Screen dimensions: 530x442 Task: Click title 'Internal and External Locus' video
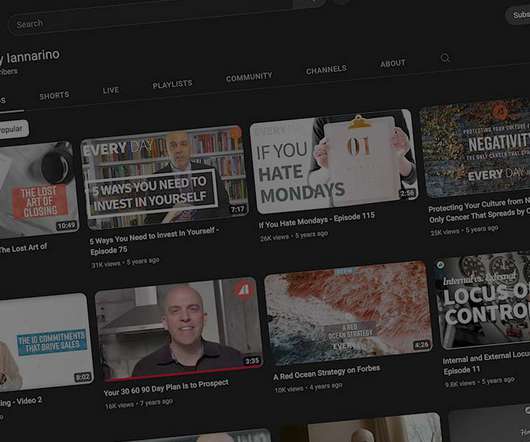tap(486, 363)
